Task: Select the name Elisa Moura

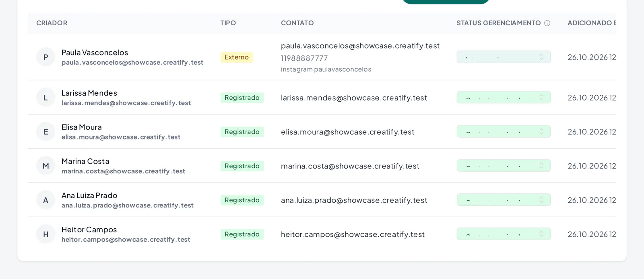Action: (82, 127)
